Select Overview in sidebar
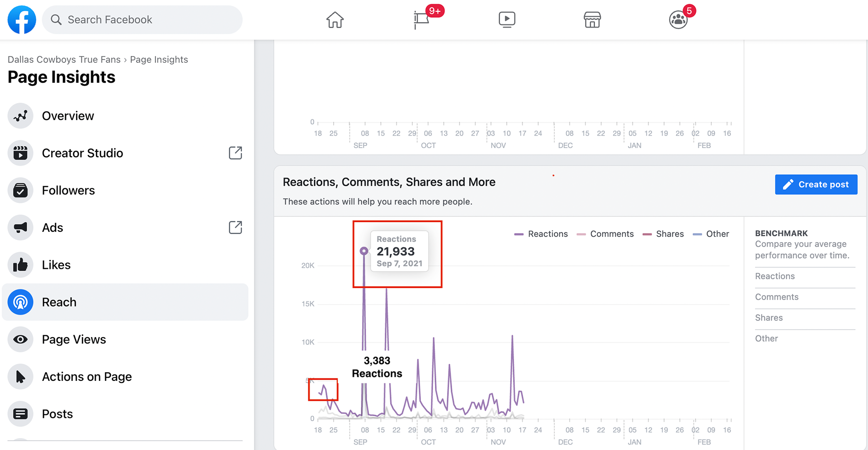The height and width of the screenshot is (450, 868). pos(125,116)
